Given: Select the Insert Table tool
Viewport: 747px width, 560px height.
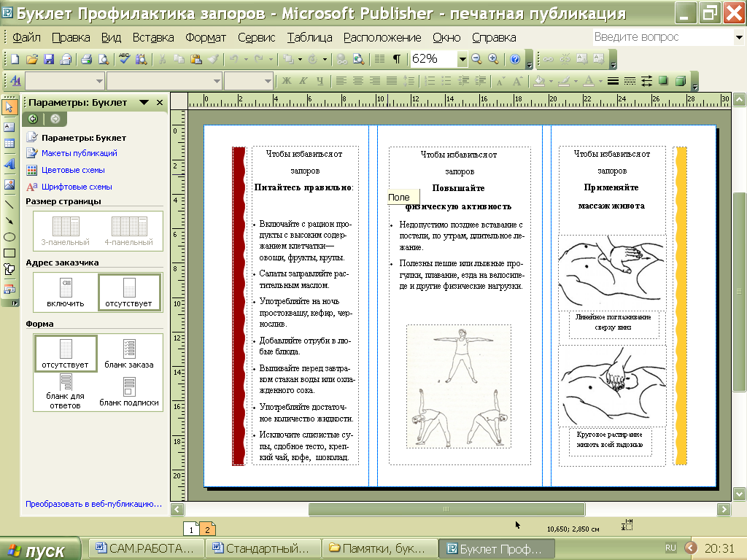Looking at the screenshot, I should click(9, 144).
